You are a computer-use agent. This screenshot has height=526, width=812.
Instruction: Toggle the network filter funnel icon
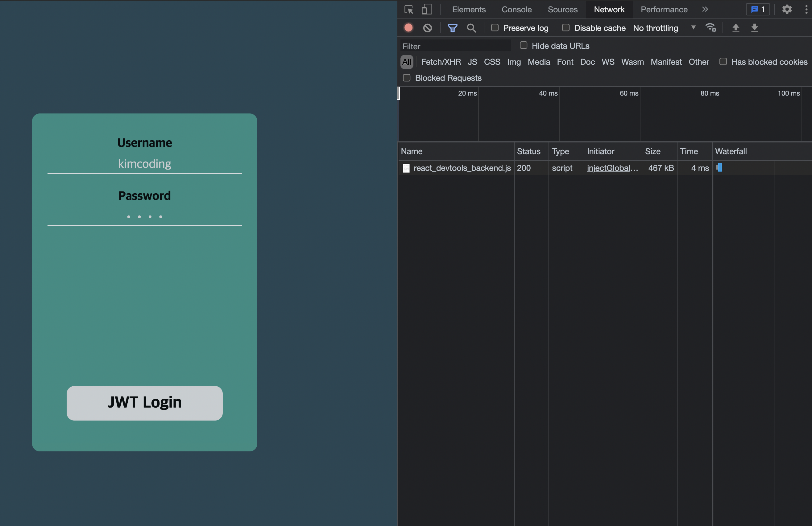pos(452,28)
